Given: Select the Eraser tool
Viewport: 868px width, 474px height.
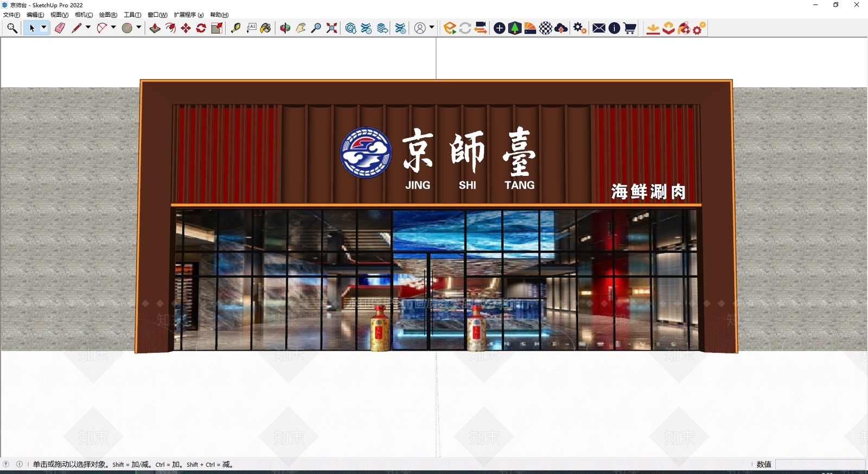Looking at the screenshot, I should tap(60, 28).
